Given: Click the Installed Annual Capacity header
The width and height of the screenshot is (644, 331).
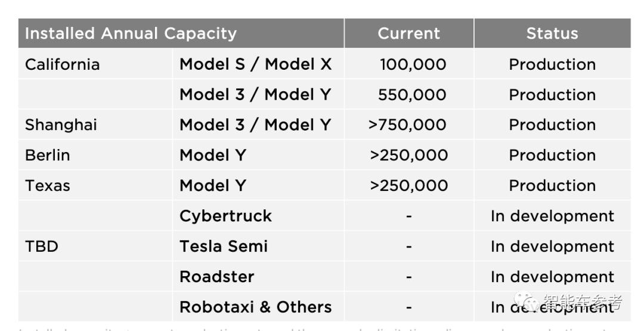Looking at the screenshot, I should tap(131, 33).
